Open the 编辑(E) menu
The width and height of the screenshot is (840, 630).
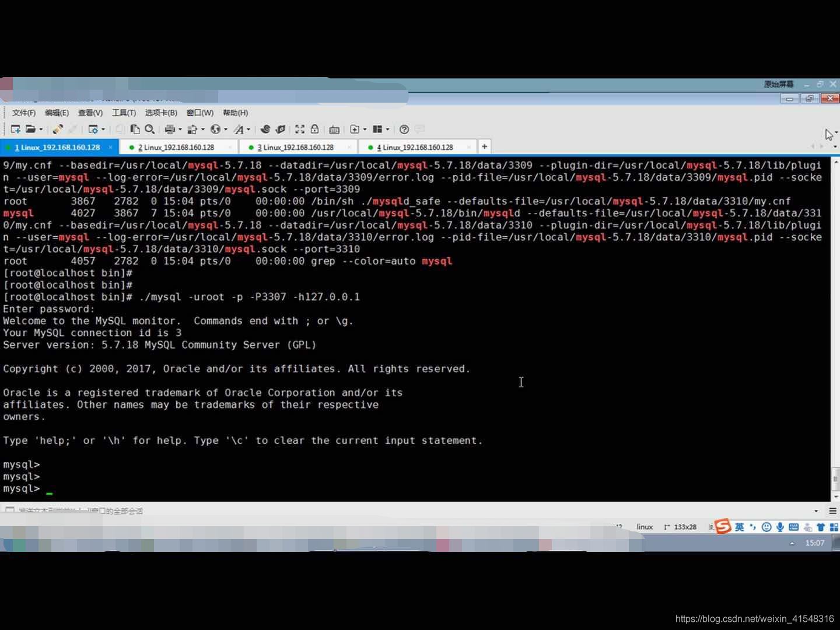tap(57, 113)
